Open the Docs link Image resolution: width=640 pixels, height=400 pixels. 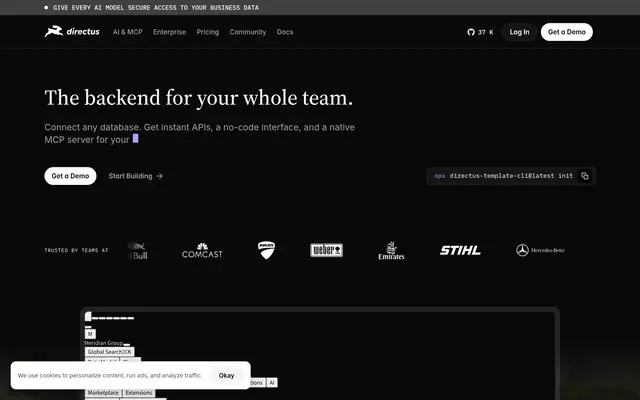[285, 32]
